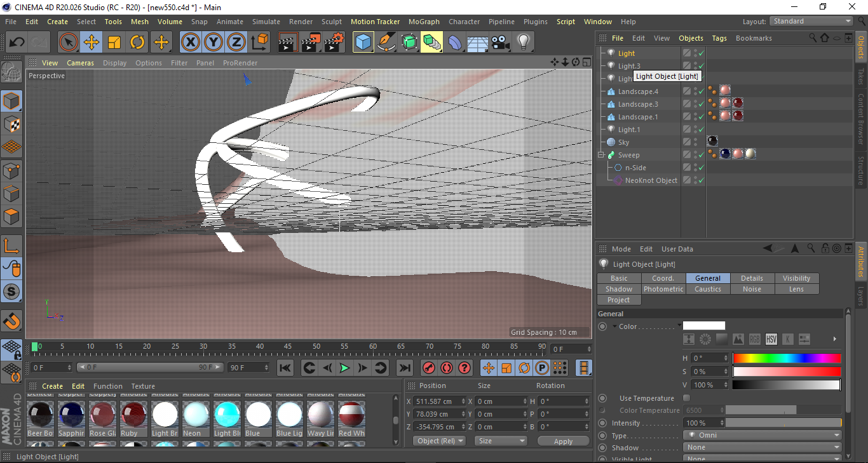Collapse the Sweep object hierarchy
The image size is (868, 463).
(600, 155)
